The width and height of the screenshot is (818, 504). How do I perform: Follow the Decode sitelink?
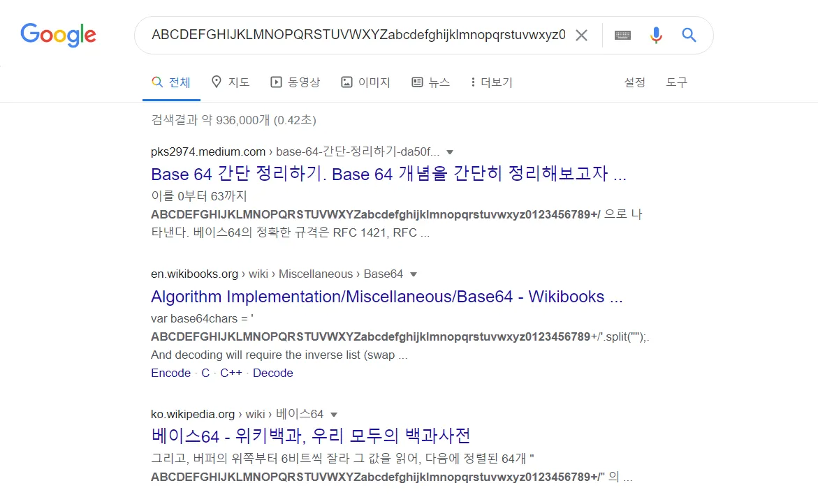(273, 373)
